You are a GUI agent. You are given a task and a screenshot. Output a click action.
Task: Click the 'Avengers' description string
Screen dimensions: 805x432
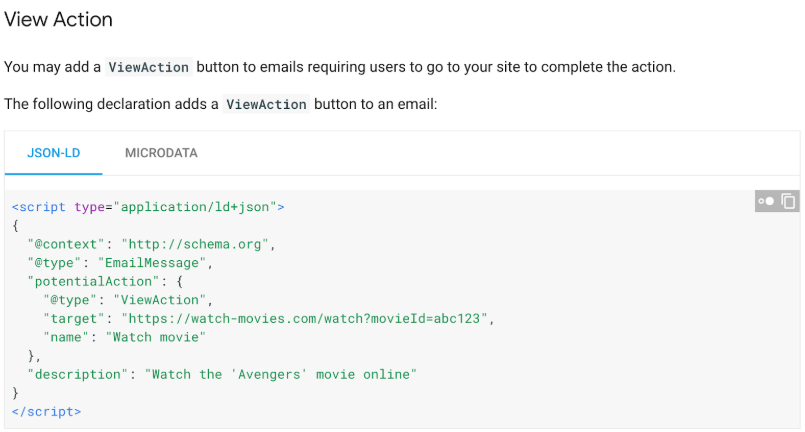280,374
